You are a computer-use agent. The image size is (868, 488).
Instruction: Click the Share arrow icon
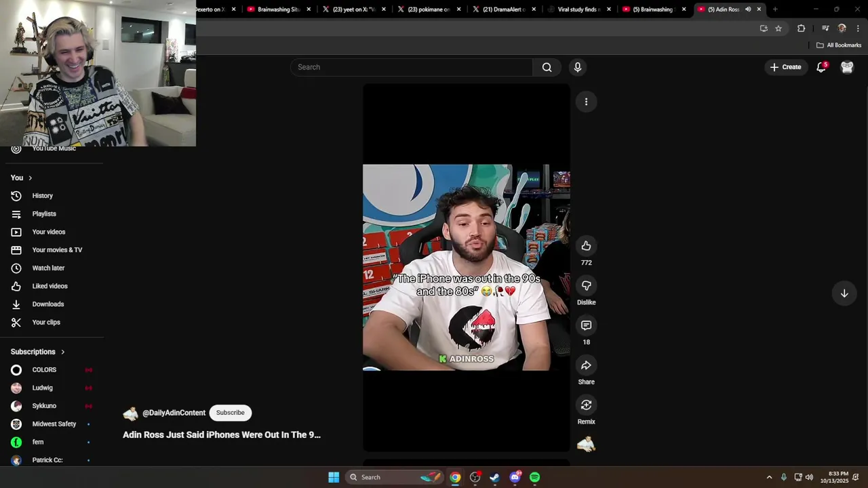586,365
